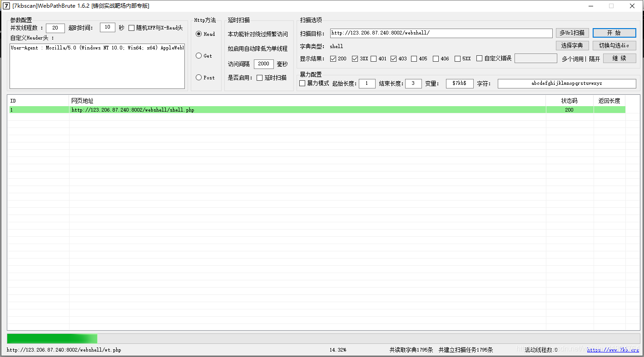Click the 共读取字典1795条 status text

click(411, 350)
